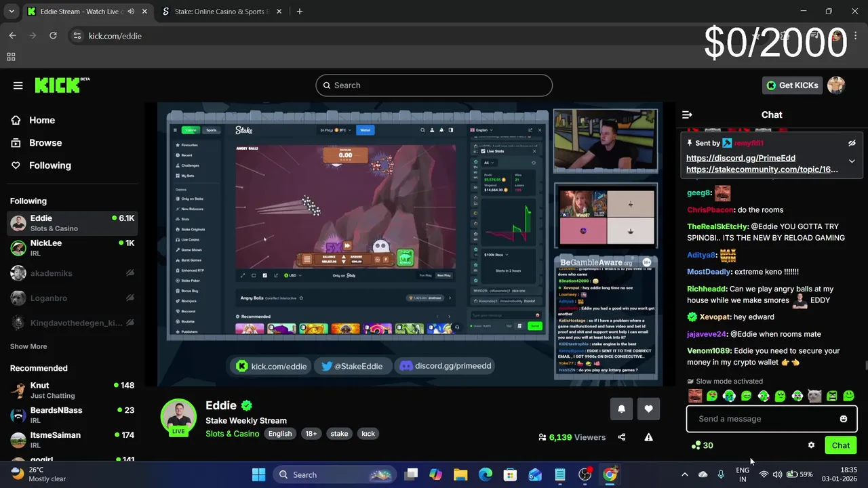Click the chat scrollbar handle

tap(865, 367)
